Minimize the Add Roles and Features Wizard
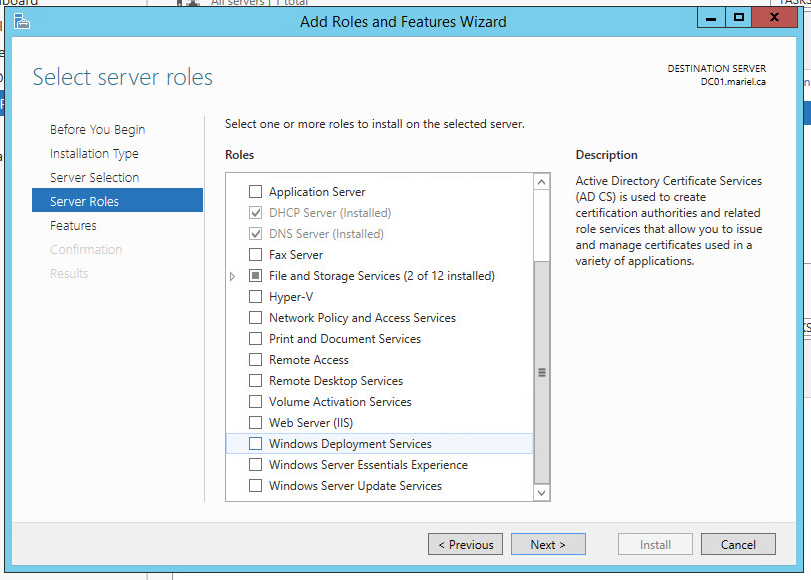This screenshot has width=811, height=580. (x=711, y=17)
